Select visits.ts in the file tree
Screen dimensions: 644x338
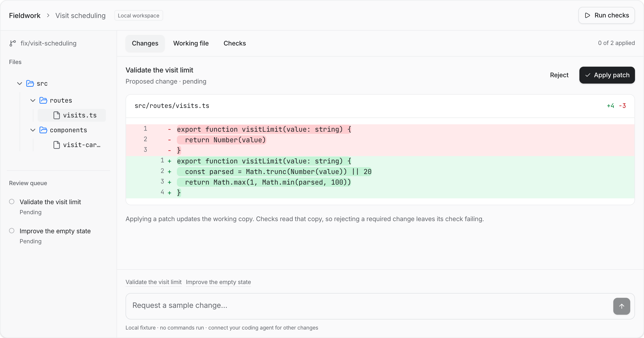tap(72, 115)
